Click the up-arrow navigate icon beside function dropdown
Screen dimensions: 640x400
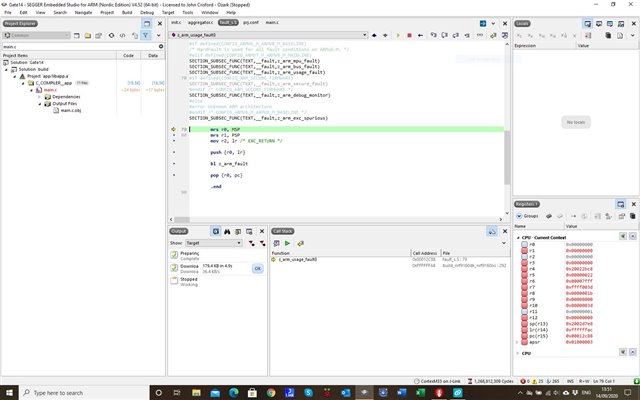pos(374,36)
